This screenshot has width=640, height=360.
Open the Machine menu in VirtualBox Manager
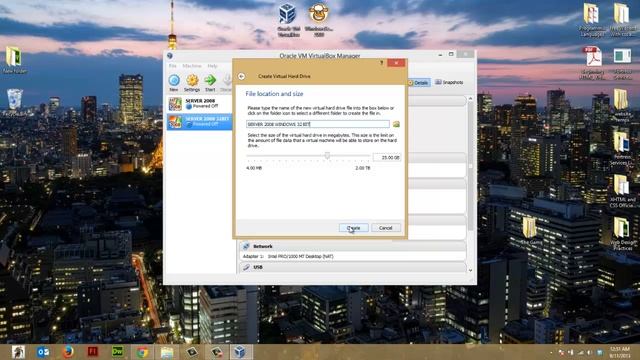click(192, 66)
